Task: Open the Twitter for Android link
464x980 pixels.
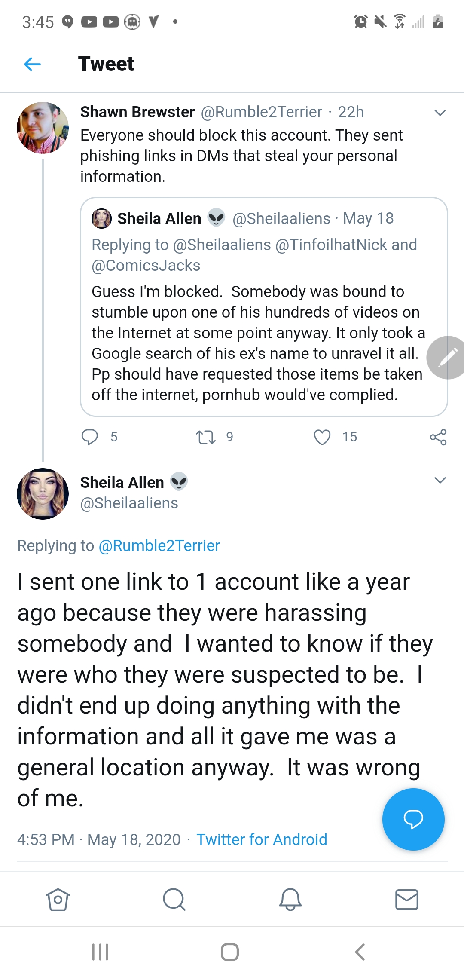Action: click(262, 839)
